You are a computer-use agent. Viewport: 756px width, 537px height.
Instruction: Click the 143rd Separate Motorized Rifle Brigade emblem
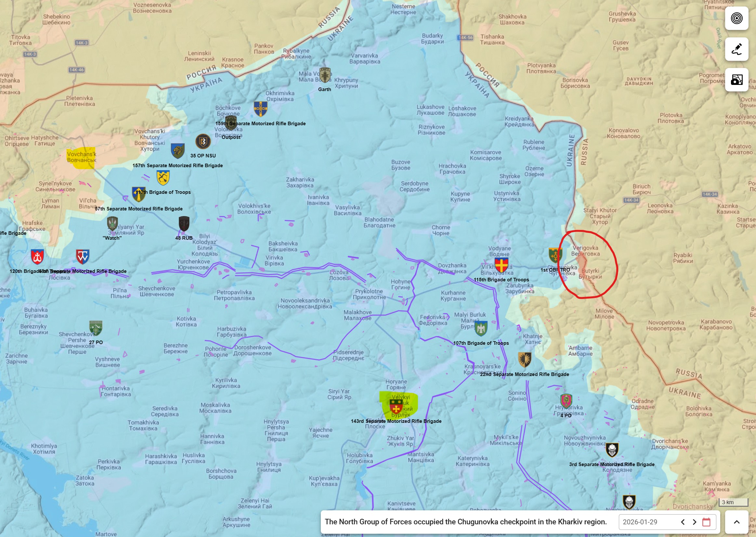(396, 406)
